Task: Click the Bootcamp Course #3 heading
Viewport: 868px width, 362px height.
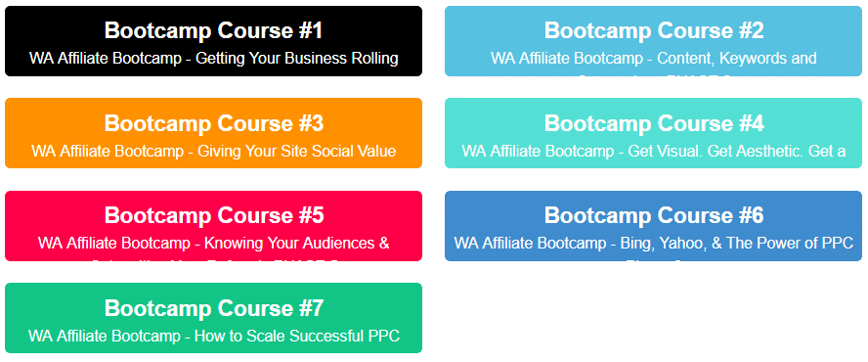Action: pyautogui.click(x=214, y=123)
